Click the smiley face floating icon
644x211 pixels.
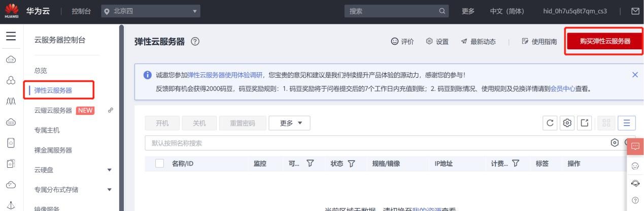pos(636,166)
